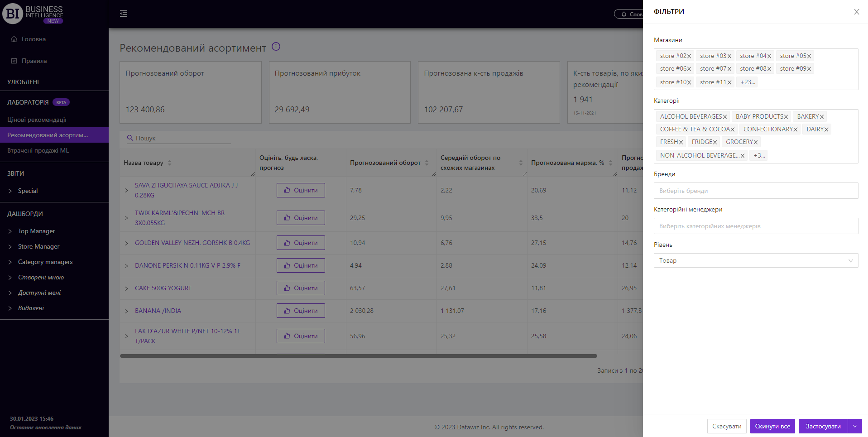The height and width of the screenshot is (437, 868).
Task: Remove the store #02 filter tag
Action: [x=689, y=56]
